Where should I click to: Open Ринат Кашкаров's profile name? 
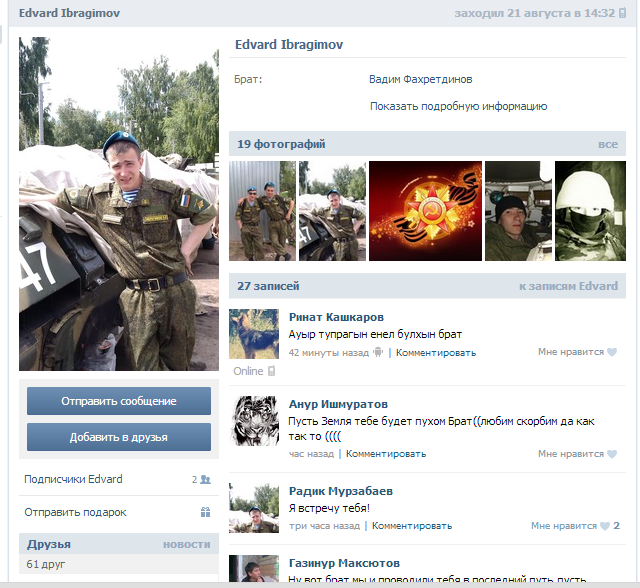click(x=336, y=317)
